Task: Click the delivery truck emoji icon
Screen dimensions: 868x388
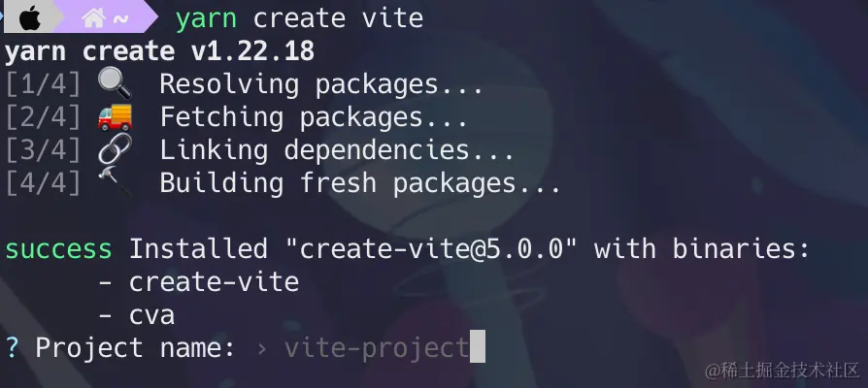Action: (x=115, y=117)
